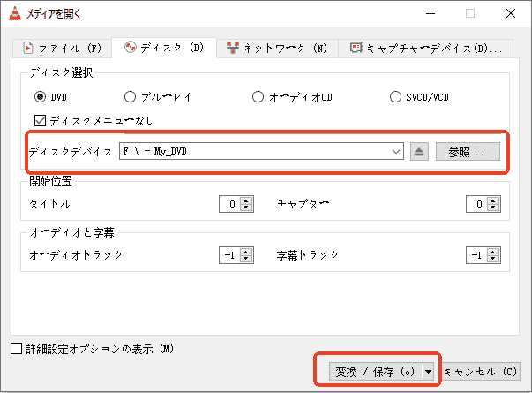Select the ブルーレイ radio button
The image size is (532, 393).
tap(130, 97)
